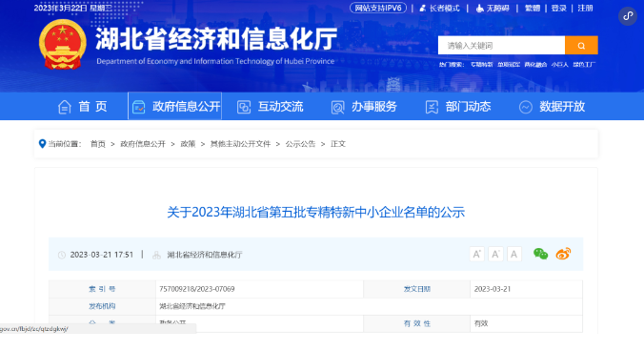Click the person icon for 长者模式
The height and width of the screenshot is (351, 644).
423,9
